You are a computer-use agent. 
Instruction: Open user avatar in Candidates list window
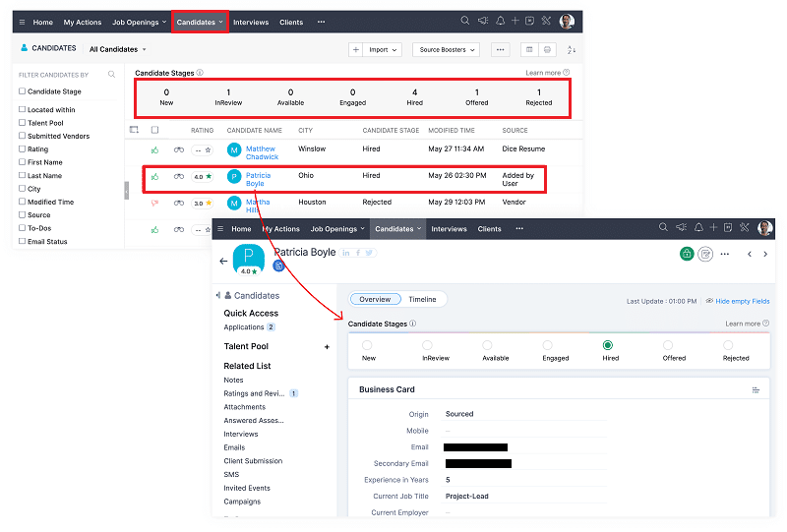pyautogui.click(x=567, y=21)
